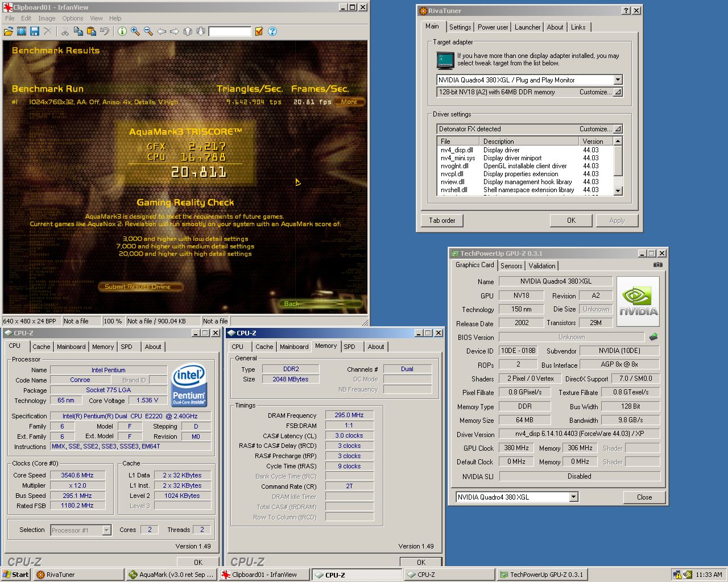
Task: Click the Tab order button in RivaTuner
Action: click(442, 221)
